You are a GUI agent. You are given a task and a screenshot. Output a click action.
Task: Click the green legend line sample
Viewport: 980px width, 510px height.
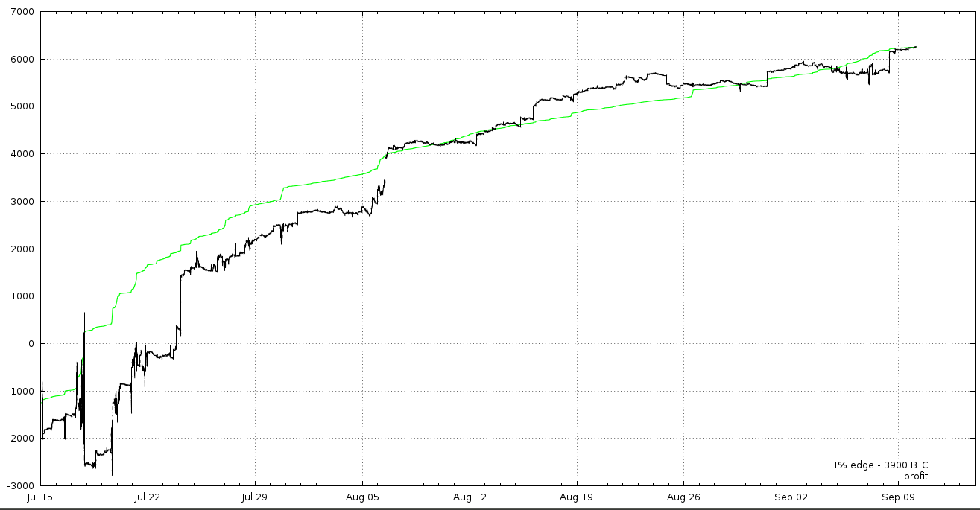pyautogui.click(x=948, y=465)
